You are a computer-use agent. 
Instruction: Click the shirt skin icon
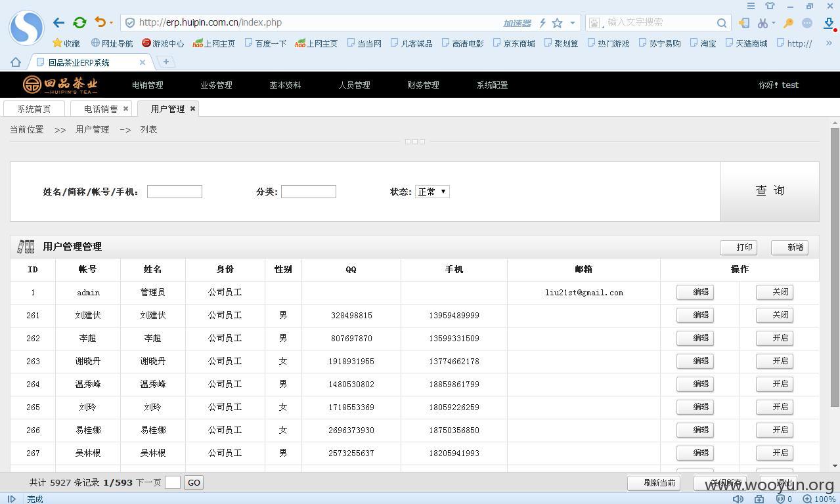(770, 6)
